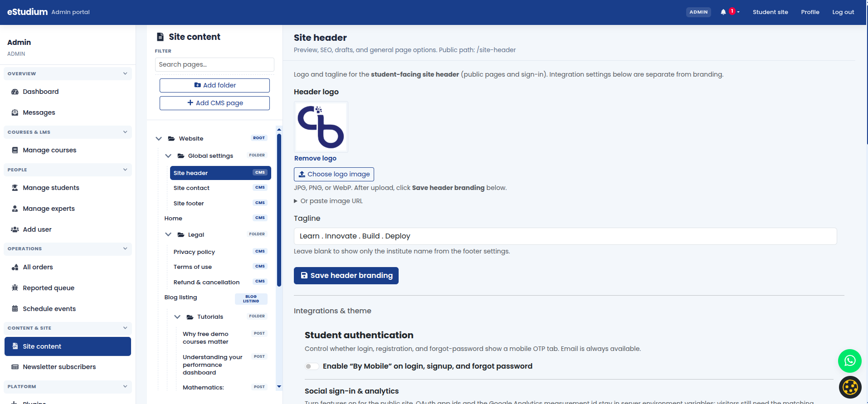Open the cookie preferences floating icon
Image resolution: width=868 pixels, height=404 pixels.
[x=850, y=387]
